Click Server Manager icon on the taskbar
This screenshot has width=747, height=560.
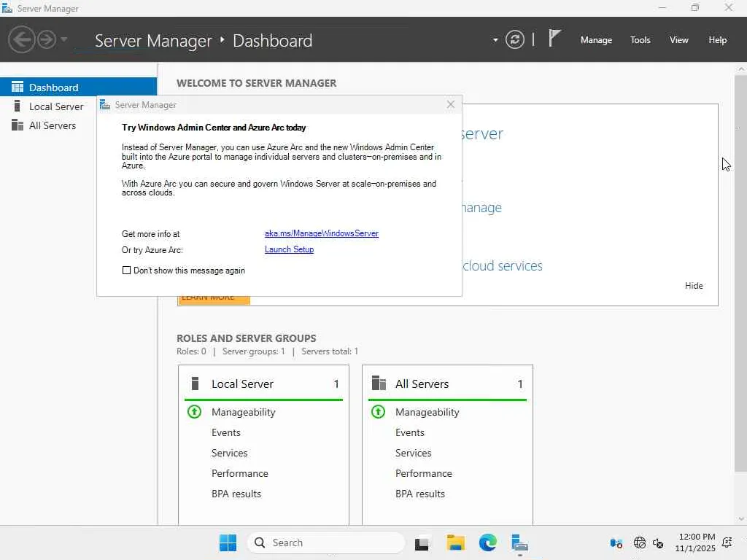(x=519, y=542)
